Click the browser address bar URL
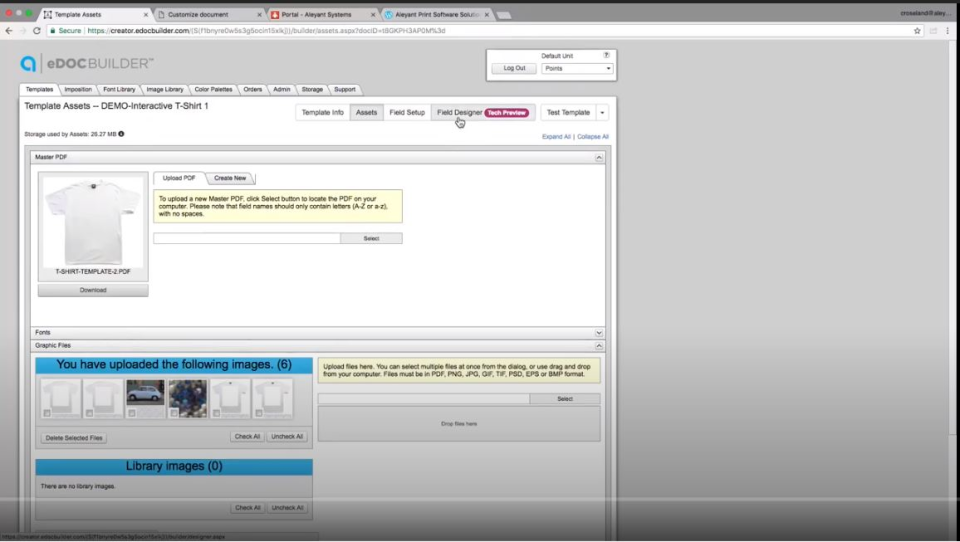The width and height of the screenshot is (960, 542). click(x=266, y=31)
